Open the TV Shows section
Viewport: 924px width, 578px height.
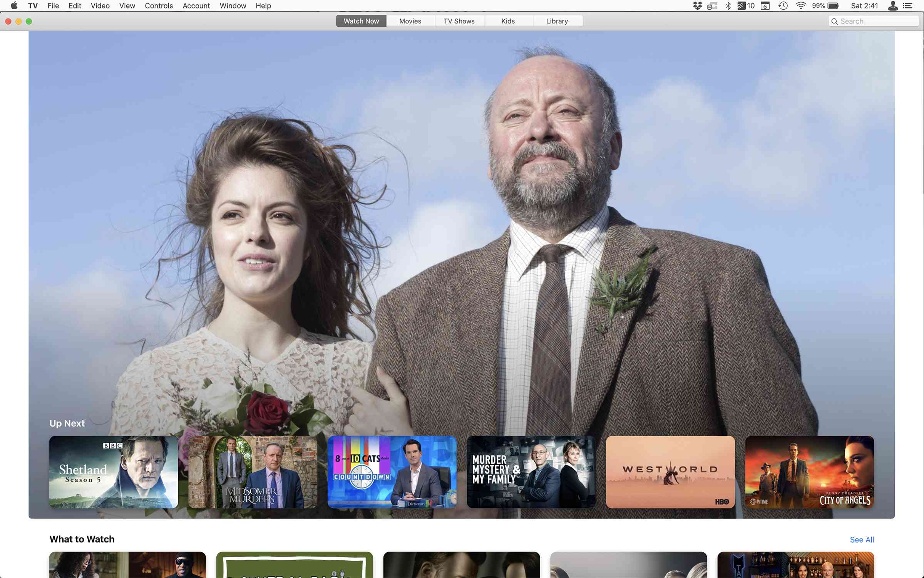[x=459, y=21]
